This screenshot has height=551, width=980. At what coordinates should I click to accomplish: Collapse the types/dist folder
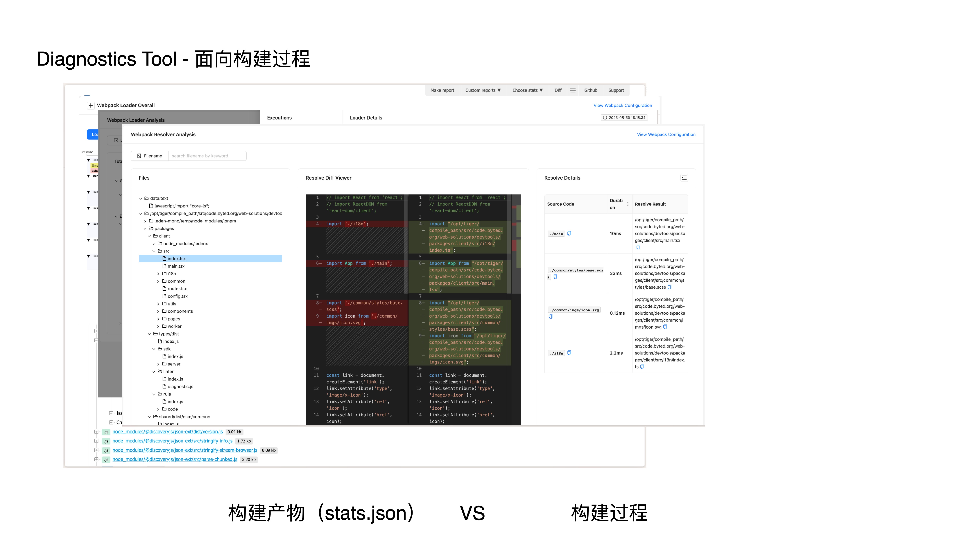click(150, 334)
